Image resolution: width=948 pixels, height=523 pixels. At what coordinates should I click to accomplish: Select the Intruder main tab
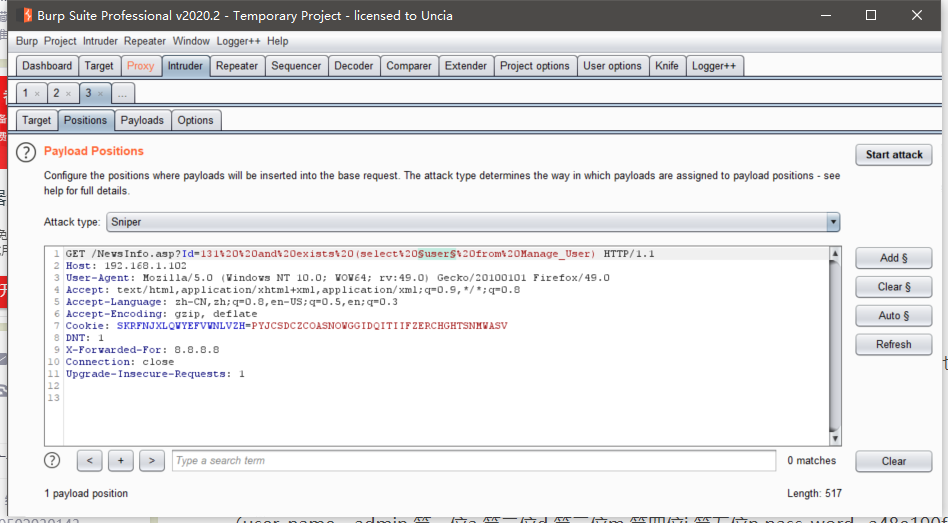point(185,66)
